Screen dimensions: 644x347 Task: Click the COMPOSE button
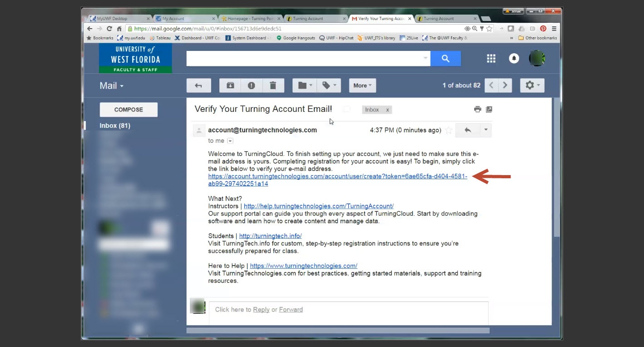pyautogui.click(x=129, y=110)
